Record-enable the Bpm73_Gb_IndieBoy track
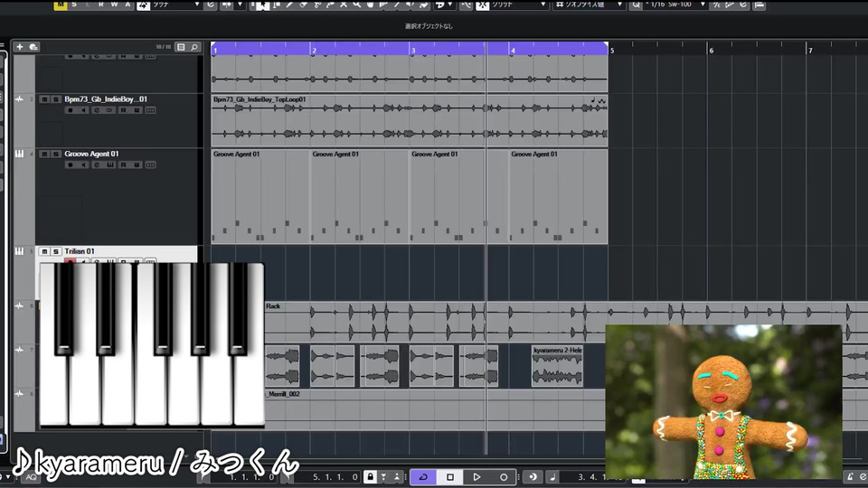This screenshot has height=488, width=868. (71, 110)
